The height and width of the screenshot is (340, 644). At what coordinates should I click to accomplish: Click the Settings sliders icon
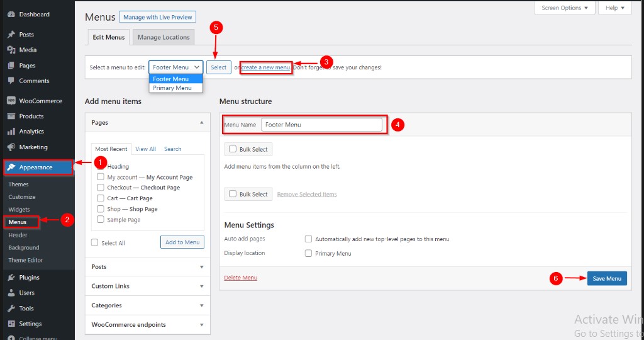pos(11,324)
